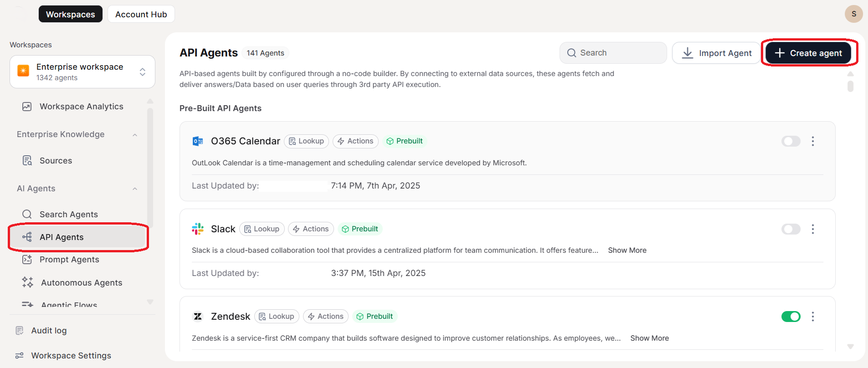Image resolution: width=868 pixels, height=368 pixels.
Task: Click the Audit log icon
Action: point(20,331)
